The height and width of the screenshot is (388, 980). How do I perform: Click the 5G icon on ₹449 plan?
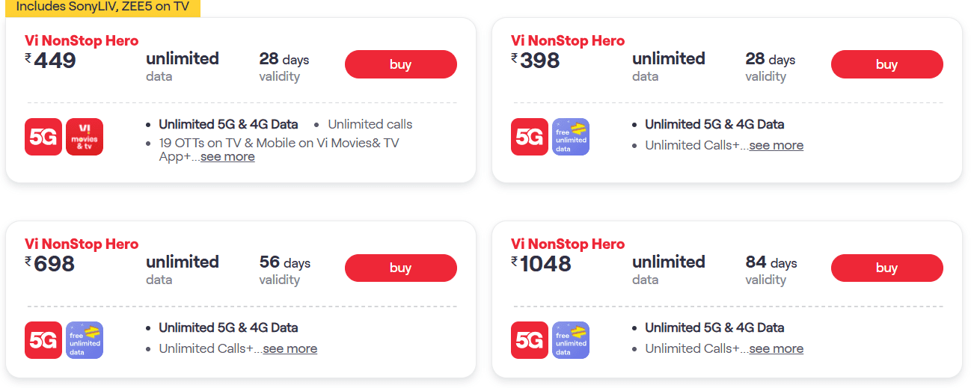click(43, 137)
